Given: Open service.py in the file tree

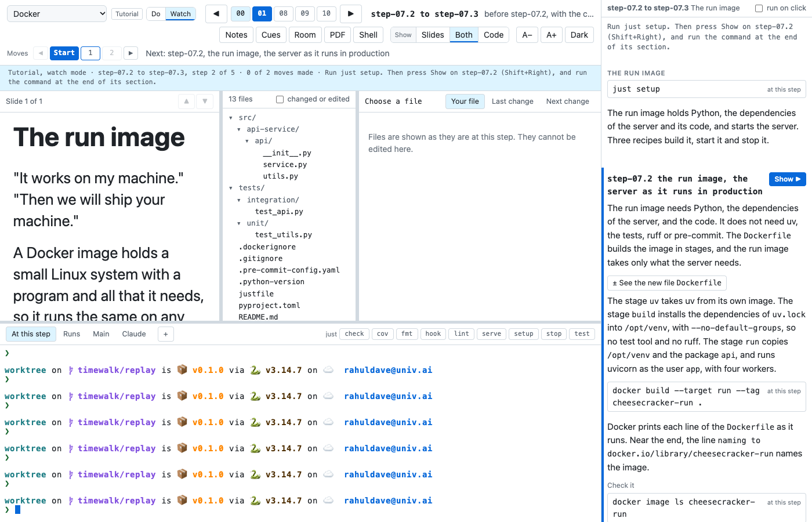Looking at the screenshot, I should tap(285, 165).
